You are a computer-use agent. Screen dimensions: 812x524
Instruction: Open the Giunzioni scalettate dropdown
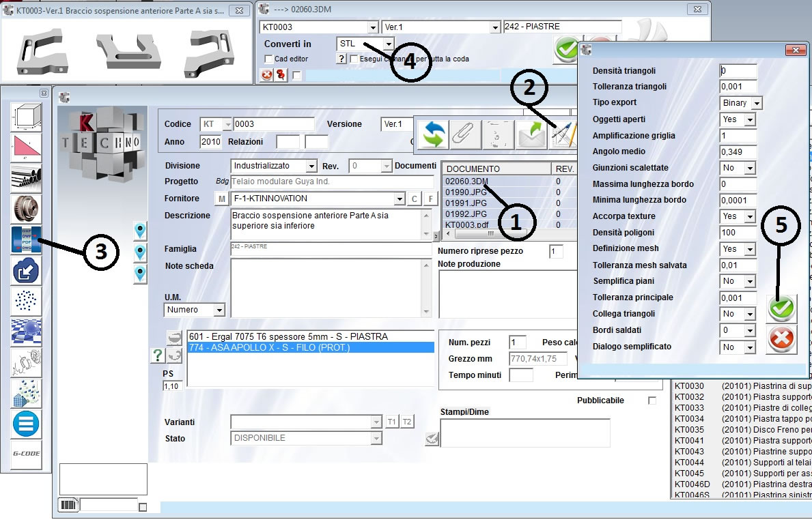tap(750, 168)
